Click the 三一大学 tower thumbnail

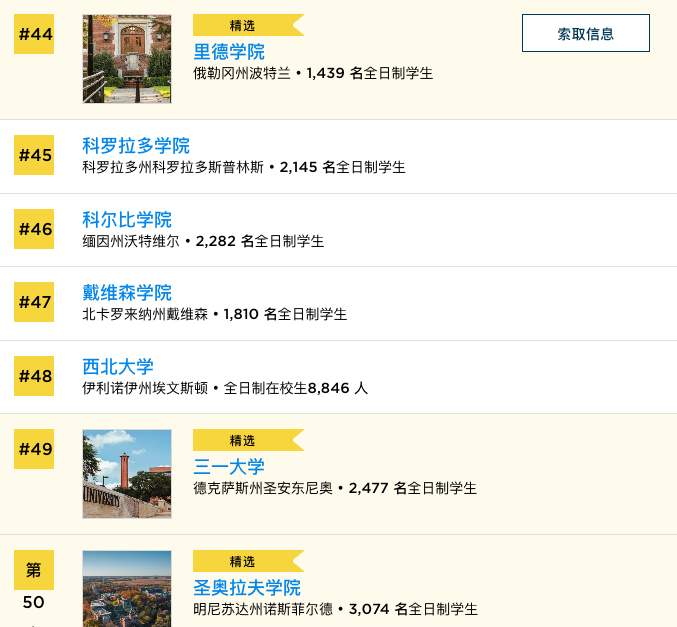pos(127,474)
